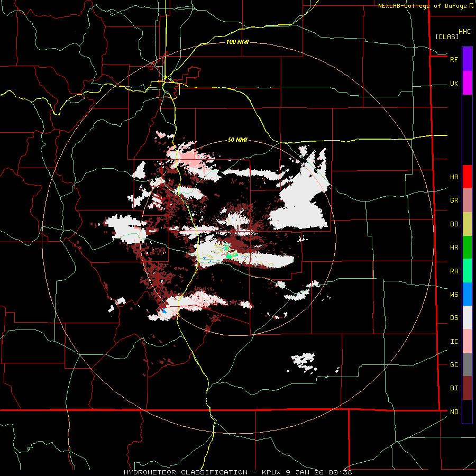The width and height of the screenshot is (476, 476).
Task: Click the GC gray legend color block
Action: (x=467, y=364)
